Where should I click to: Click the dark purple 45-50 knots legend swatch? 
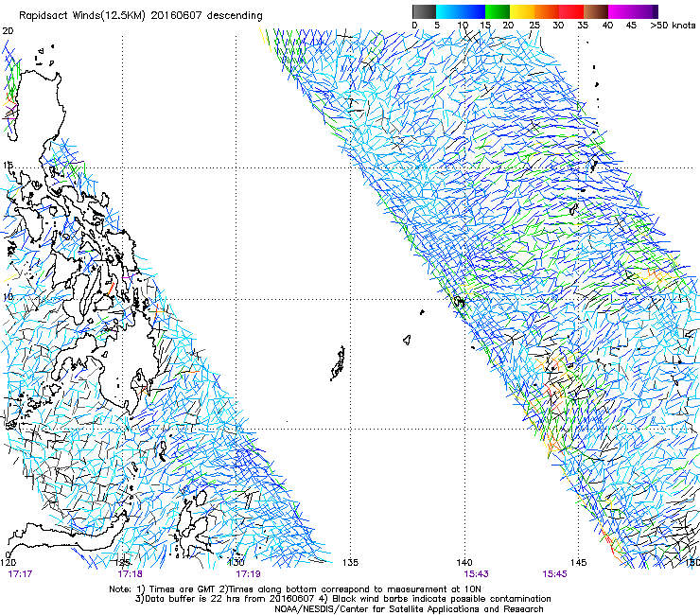tap(645, 11)
